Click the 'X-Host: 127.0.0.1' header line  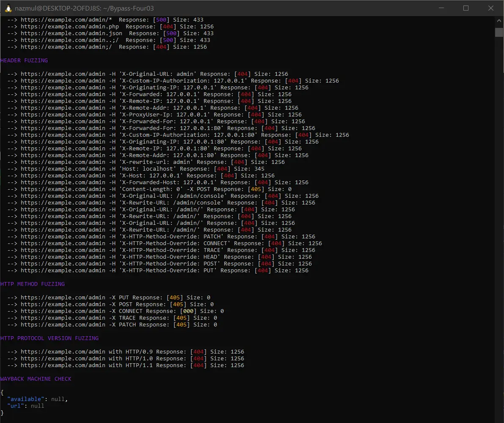[x=141, y=176]
